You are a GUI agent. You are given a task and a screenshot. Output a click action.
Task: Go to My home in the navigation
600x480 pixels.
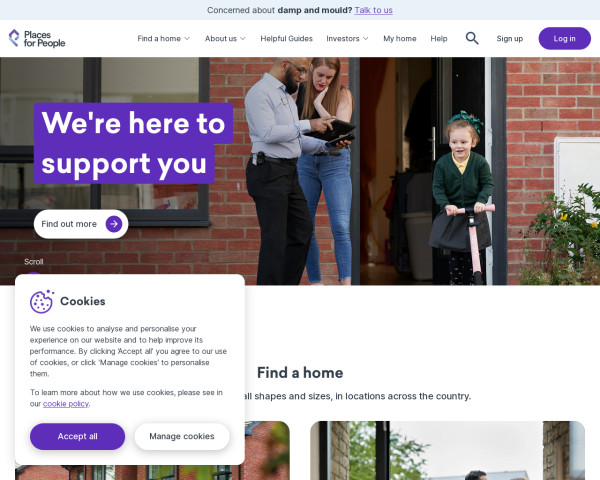point(399,39)
